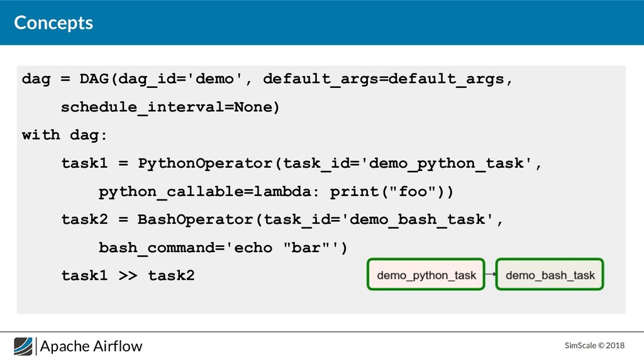Click the SimScale © 2018 copyright text
The height and width of the screenshot is (362, 644).
pos(594,346)
